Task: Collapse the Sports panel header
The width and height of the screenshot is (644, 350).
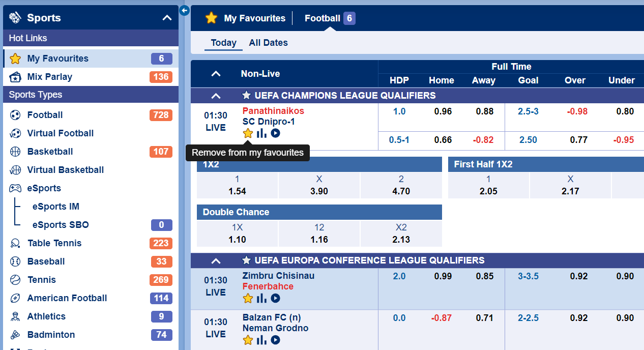Action: 167,18
